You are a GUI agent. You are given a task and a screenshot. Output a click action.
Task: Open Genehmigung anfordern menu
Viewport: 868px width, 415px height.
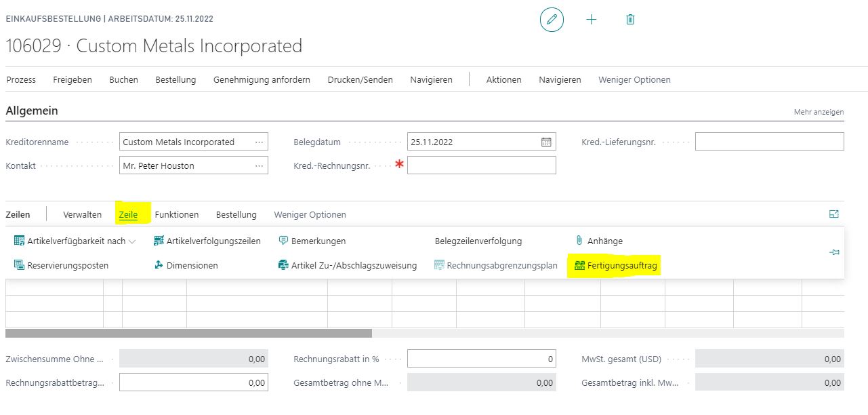[262, 79]
